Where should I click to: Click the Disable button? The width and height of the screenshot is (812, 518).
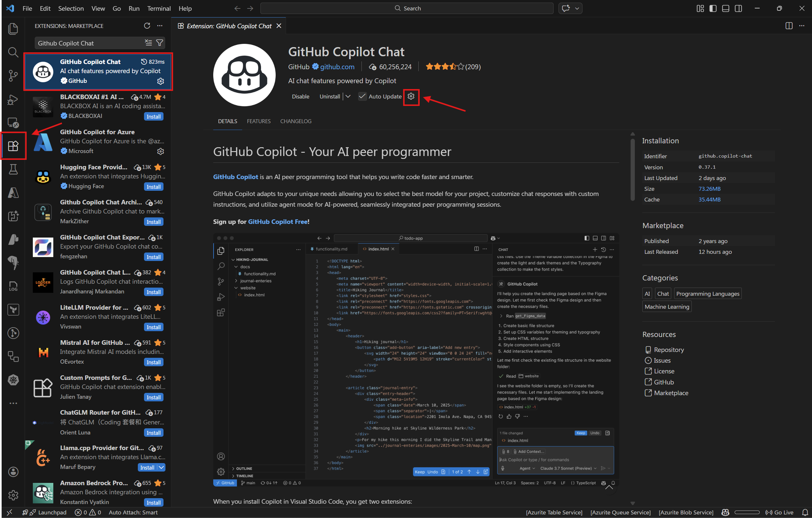coord(300,97)
